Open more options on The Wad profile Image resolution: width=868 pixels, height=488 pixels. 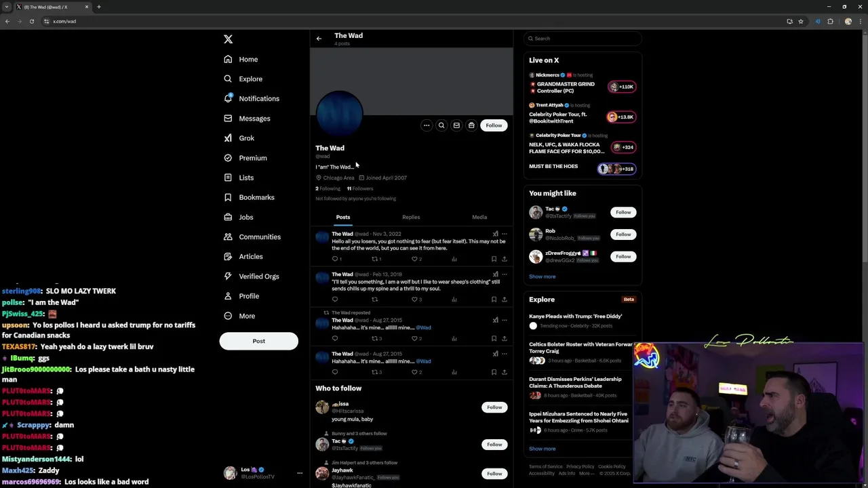coord(427,125)
